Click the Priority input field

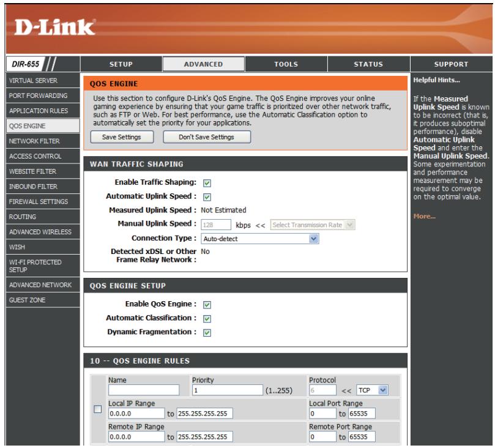[x=227, y=390]
